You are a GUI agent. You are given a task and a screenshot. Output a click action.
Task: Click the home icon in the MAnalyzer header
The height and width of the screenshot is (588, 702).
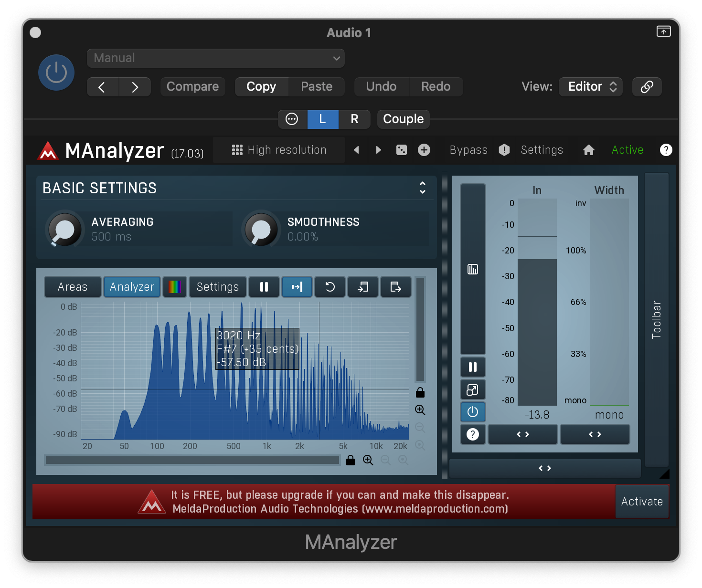click(589, 150)
